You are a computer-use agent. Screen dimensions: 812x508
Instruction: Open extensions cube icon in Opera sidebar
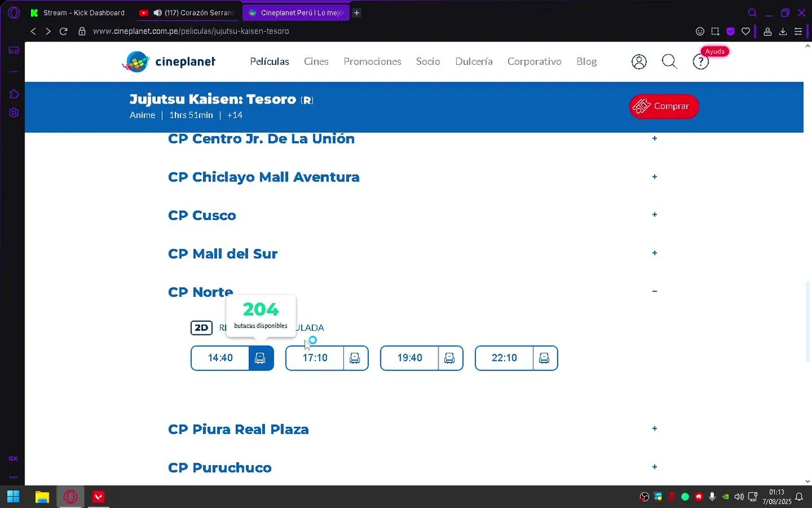coord(13,94)
